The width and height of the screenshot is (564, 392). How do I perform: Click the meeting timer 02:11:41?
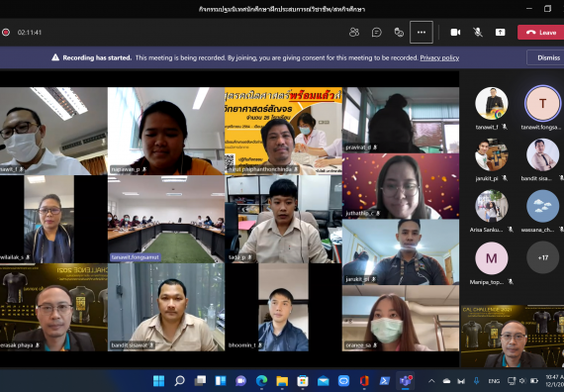click(30, 33)
